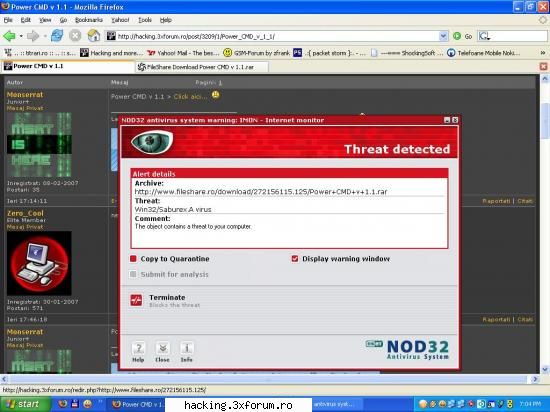Stop loading with the Stop icon
The height and width of the screenshot is (412, 550).
(x=75, y=36)
